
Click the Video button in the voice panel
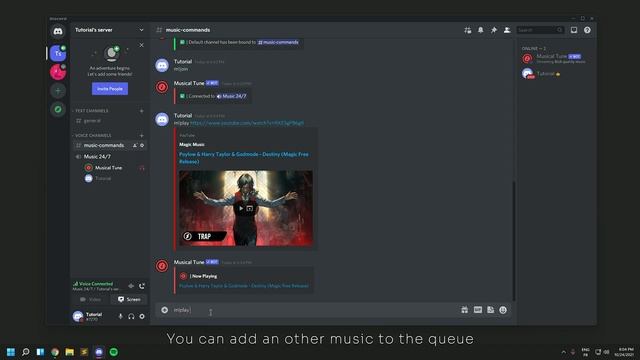[91, 299]
